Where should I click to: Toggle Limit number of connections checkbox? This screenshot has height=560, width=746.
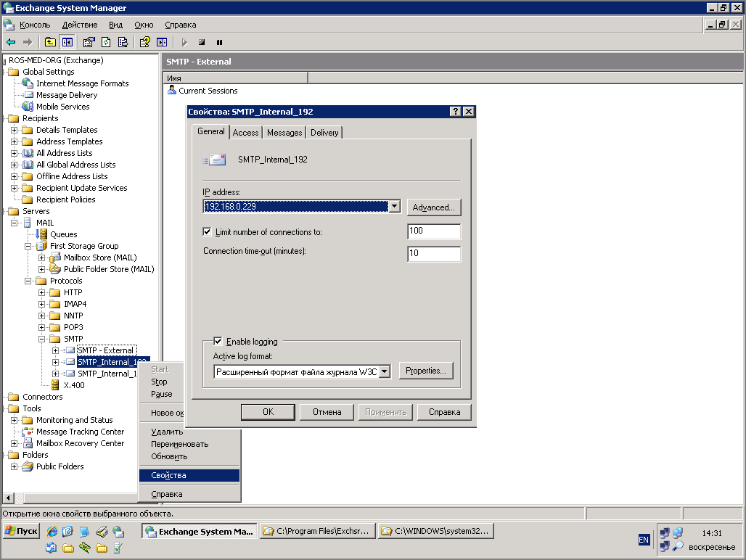pos(207,232)
